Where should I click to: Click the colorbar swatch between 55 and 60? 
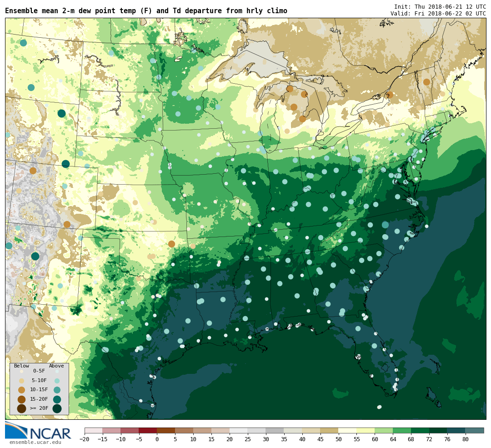pyautogui.click(x=366, y=430)
